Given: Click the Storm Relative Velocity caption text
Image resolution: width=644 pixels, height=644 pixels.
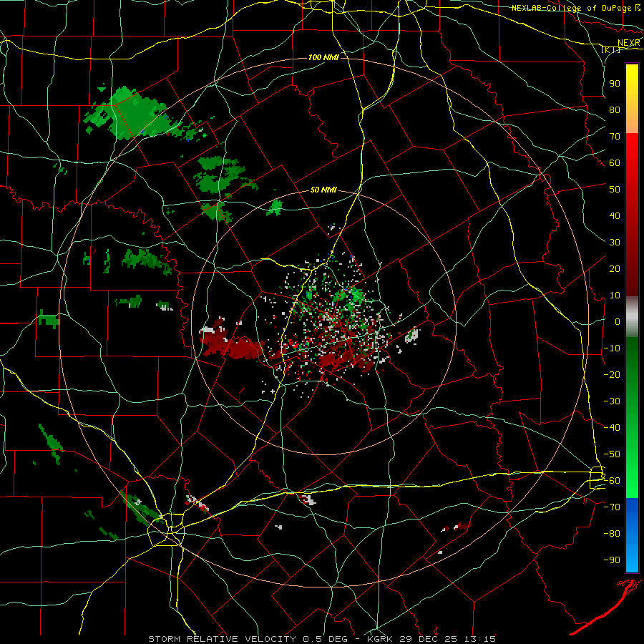Looking at the screenshot, I should 321,639.
